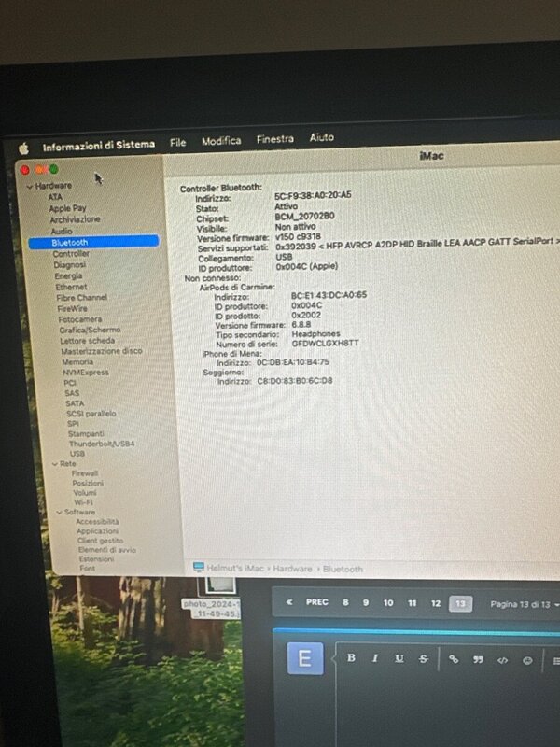Click Helmut's iMac computer icon in path bar

click(x=199, y=567)
